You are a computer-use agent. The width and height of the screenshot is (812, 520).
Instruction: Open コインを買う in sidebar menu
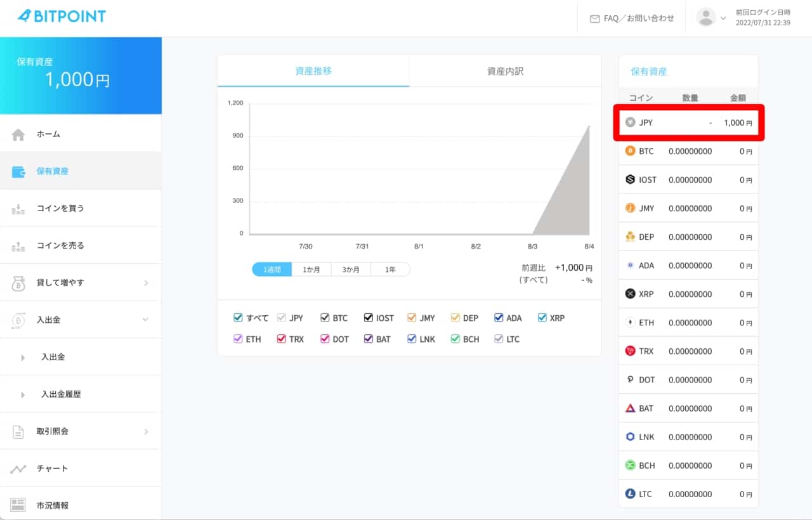click(60, 208)
